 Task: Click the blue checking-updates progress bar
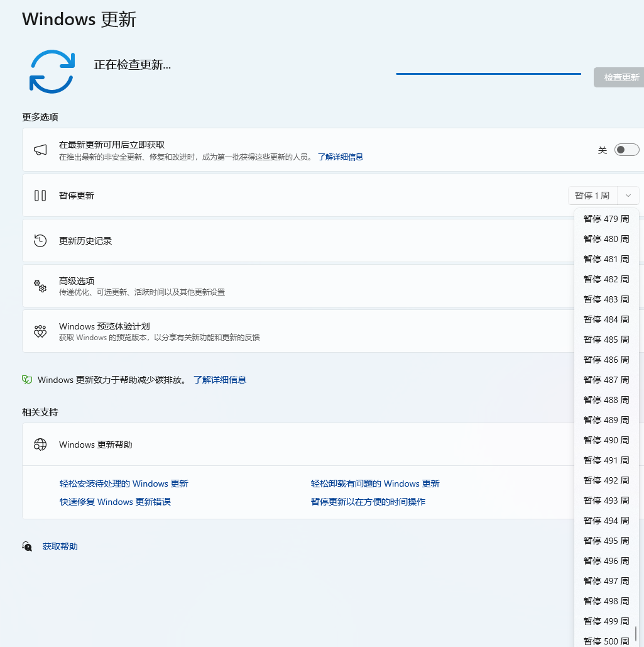click(x=488, y=74)
